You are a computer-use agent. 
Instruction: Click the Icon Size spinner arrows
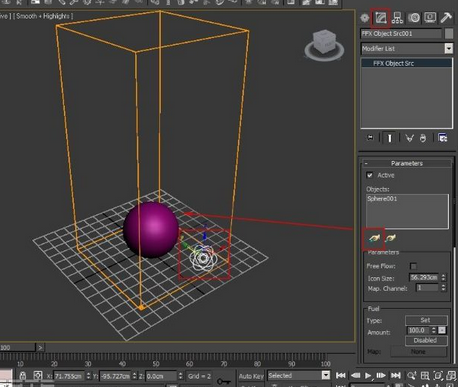click(444, 277)
